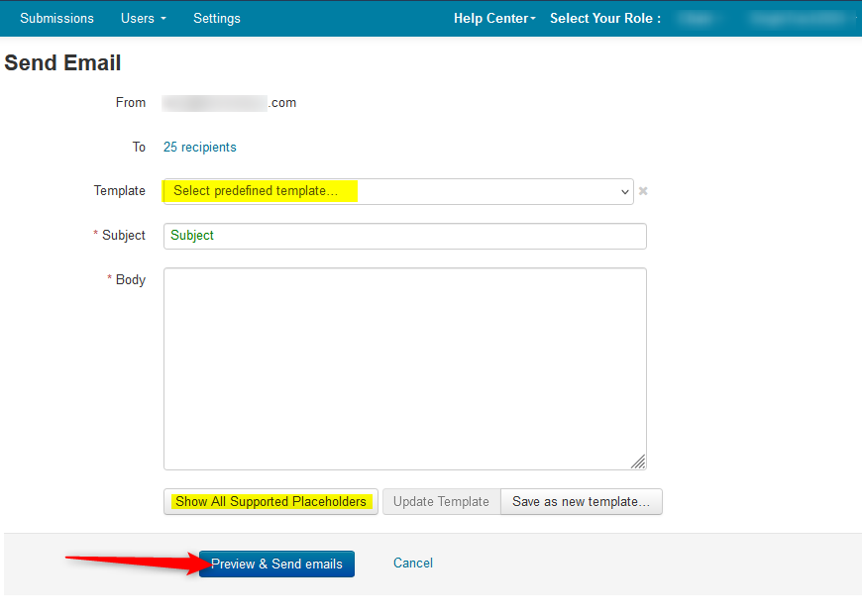862x616 pixels.
Task: Click the Help Center dropdown arrow
Action: coord(532,18)
